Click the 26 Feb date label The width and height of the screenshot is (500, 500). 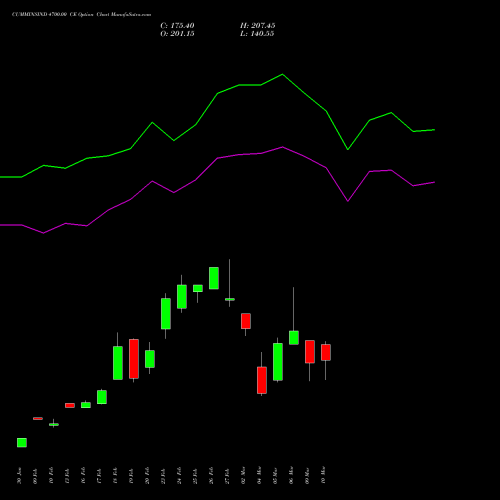211,475
